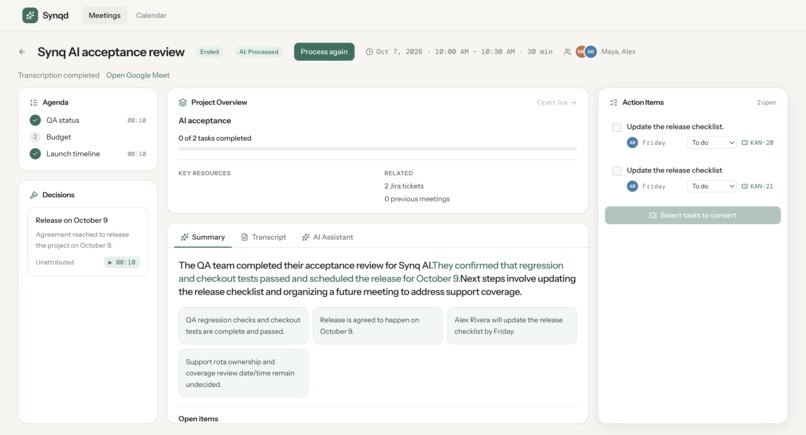The image size is (806, 435).
Task: Click the green check beside QA status
Action: coord(35,120)
